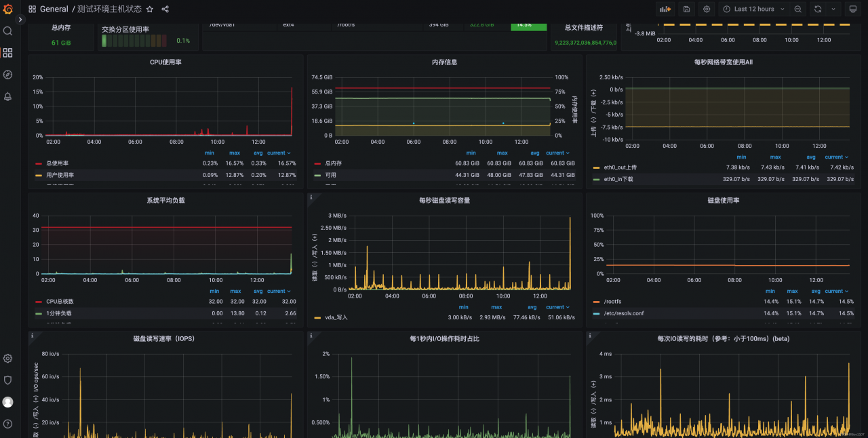Open the CPU使用率 panel title menu
868x438 pixels.
[x=165, y=62]
